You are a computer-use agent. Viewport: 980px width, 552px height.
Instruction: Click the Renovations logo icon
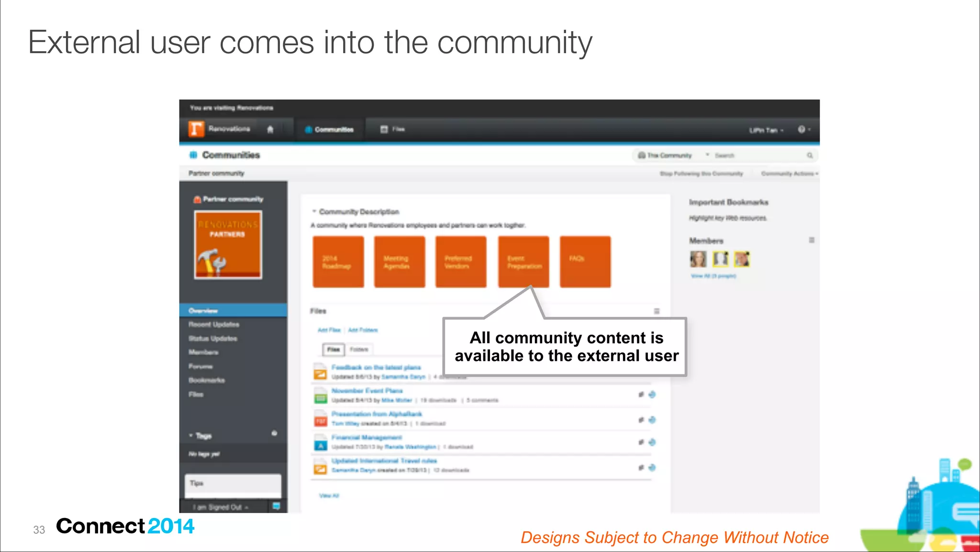196,129
